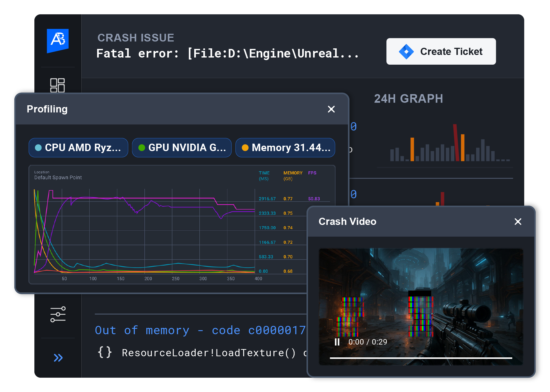Select ResourceLoader!LoadTexture() stack frame
The height and width of the screenshot is (392, 550).
[x=209, y=353]
